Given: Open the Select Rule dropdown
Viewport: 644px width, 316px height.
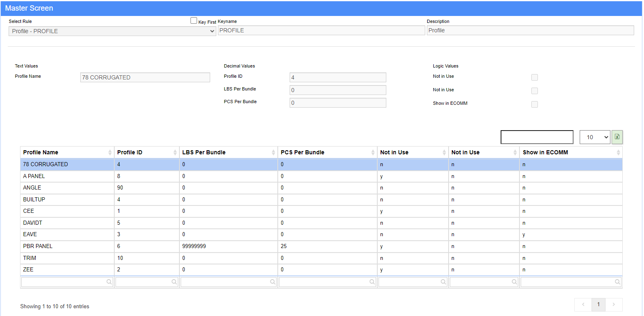Looking at the screenshot, I should tap(112, 31).
